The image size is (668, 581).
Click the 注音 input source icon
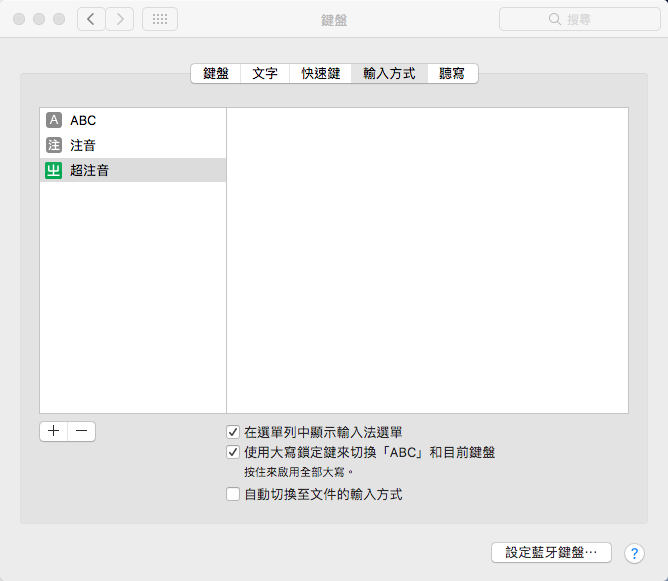54,145
